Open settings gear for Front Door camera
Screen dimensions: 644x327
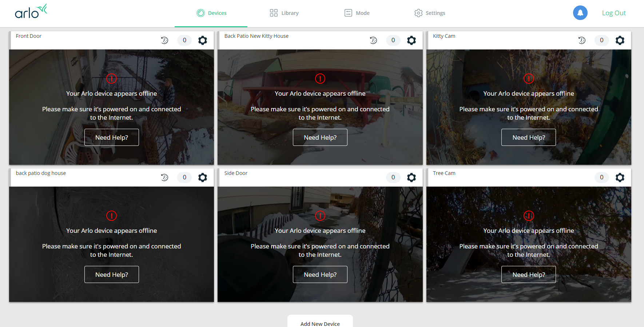[x=203, y=40]
